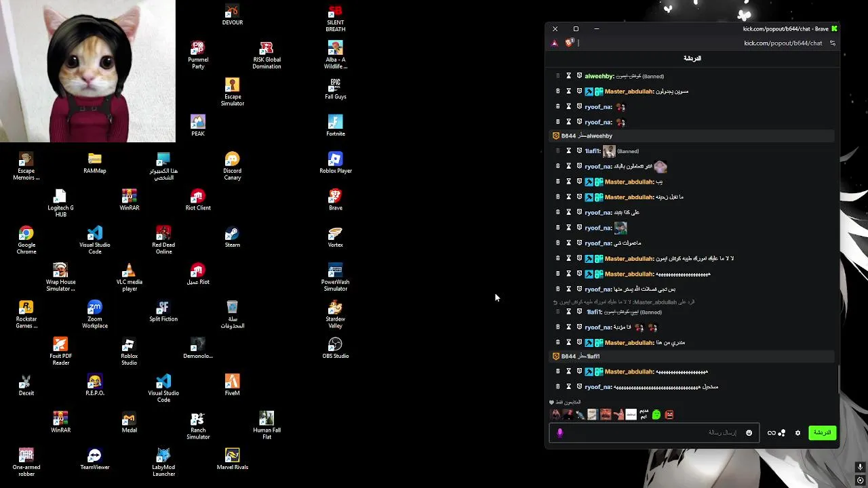Select the Medal desktop icon

[129, 423]
